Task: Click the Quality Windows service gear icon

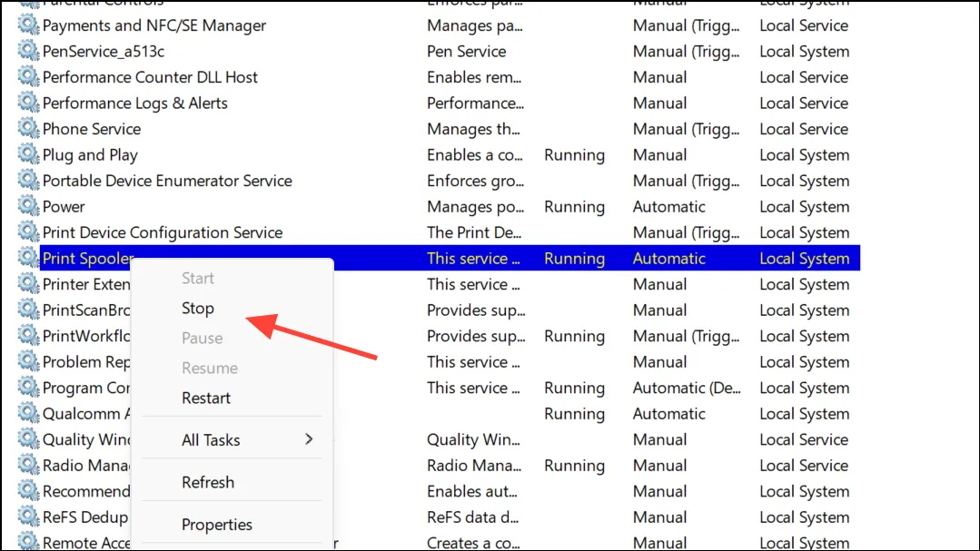Action: coord(28,439)
